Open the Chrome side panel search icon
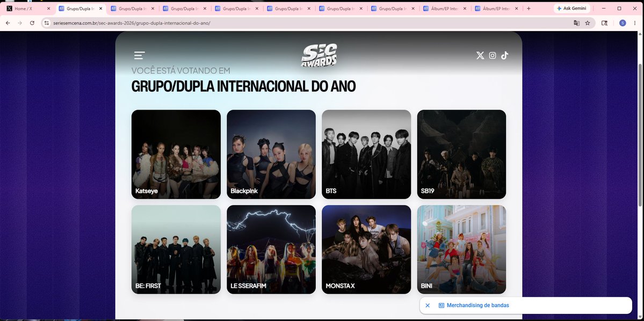This screenshot has width=644, height=321. pyautogui.click(x=605, y=23)
